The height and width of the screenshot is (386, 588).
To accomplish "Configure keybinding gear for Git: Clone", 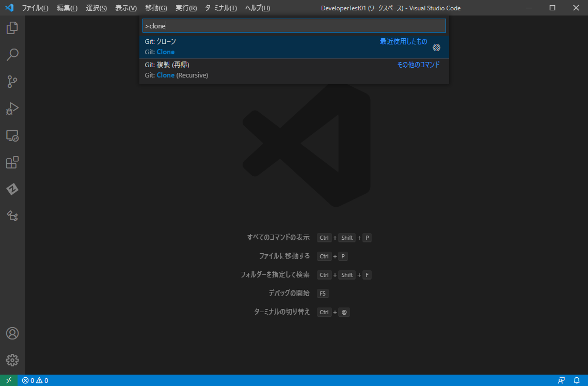I will click(437, 48).
